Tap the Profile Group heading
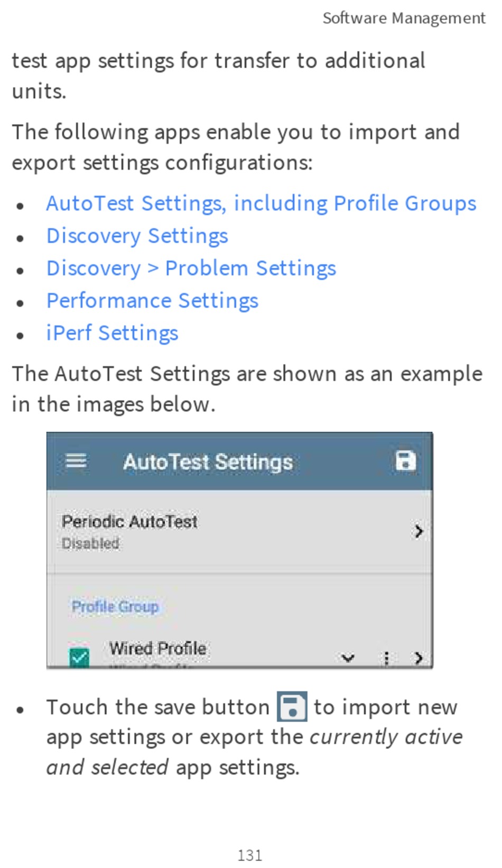The image size is (502, 868). 115,606
